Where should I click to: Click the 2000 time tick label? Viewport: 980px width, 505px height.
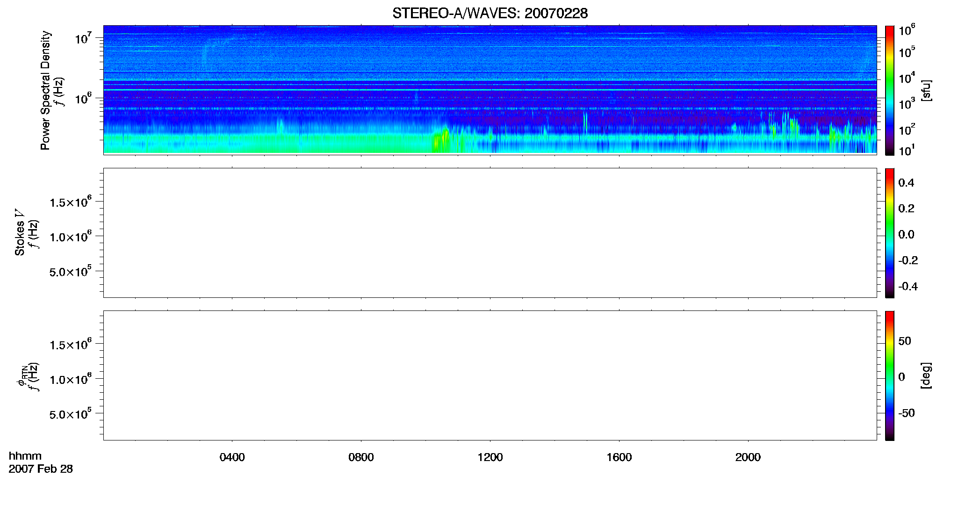pyautogui.click(x=748, y=457)
